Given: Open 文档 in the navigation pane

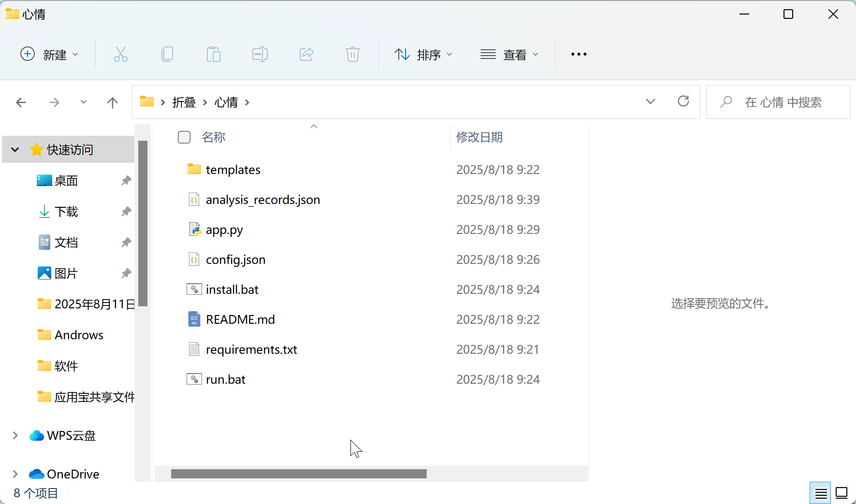Looking at the screenshot, I should point(66,243).
